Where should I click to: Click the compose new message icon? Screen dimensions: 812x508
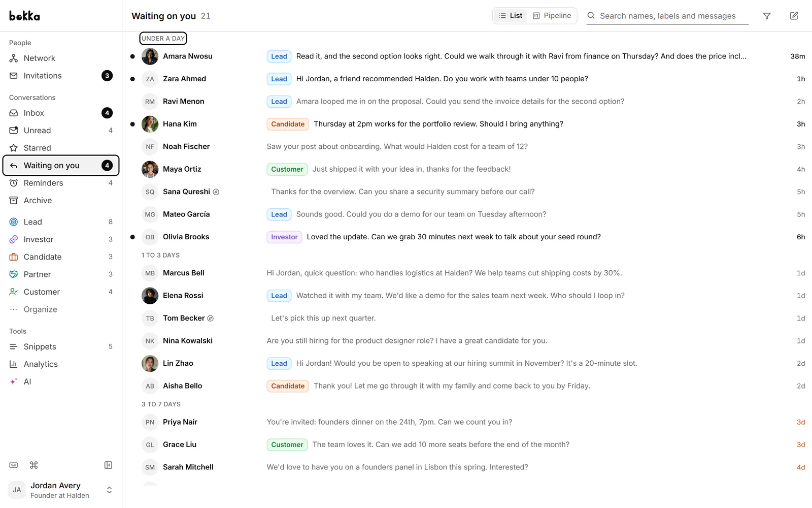point(794,16)
